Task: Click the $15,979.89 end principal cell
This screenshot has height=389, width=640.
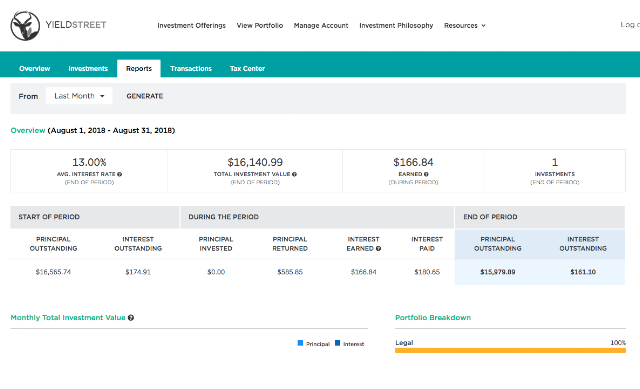Action: pos(498,272)
